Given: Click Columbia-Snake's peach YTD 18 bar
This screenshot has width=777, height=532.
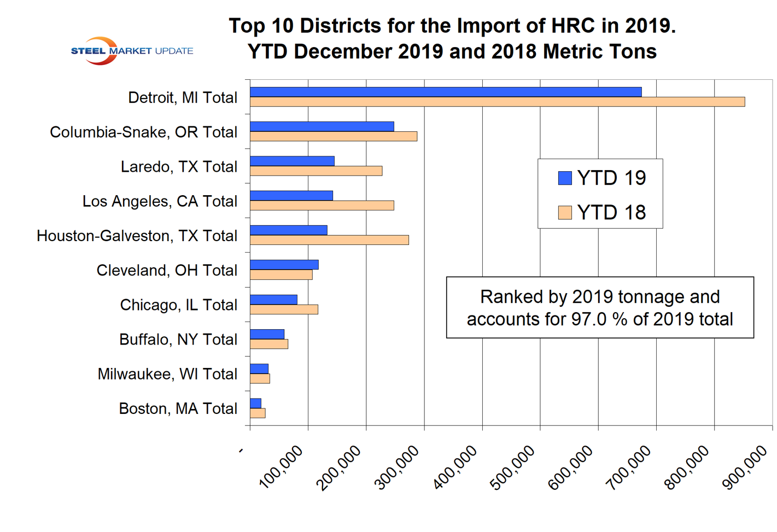Looking at the screenshot, I should 333,136.
